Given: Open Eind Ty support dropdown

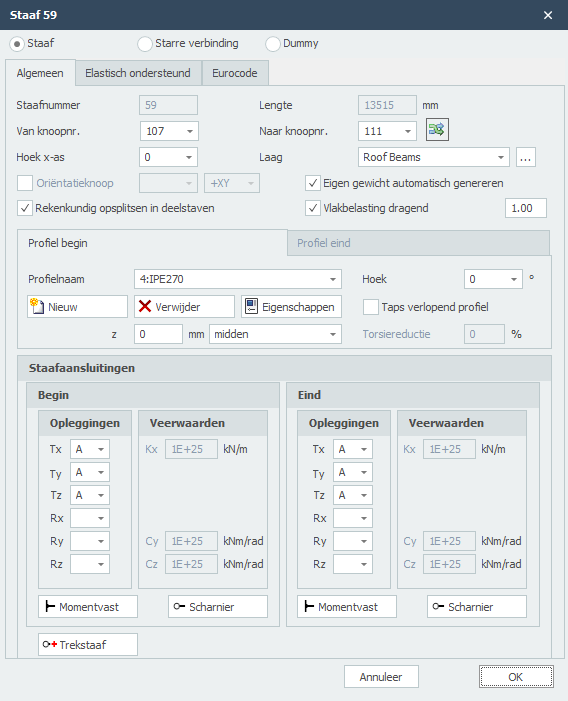Looking at the screenshot, I should click(x=364, y=472).
